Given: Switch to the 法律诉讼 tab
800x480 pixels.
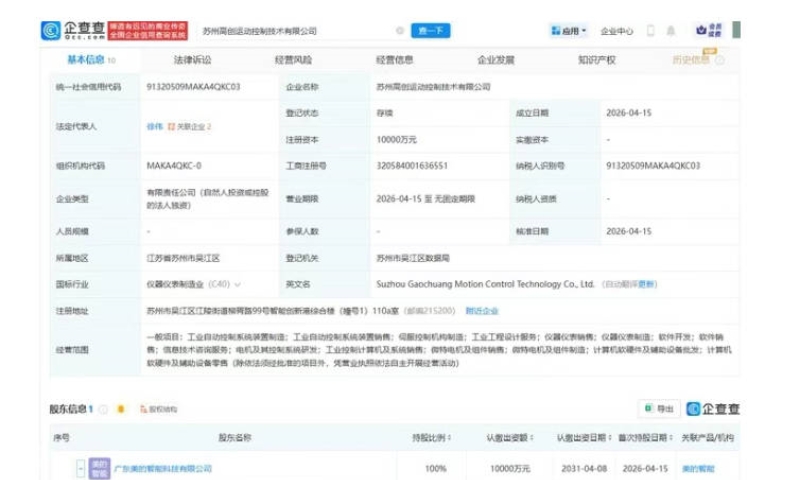Looking at the screenshot, I should pos(192,60).
